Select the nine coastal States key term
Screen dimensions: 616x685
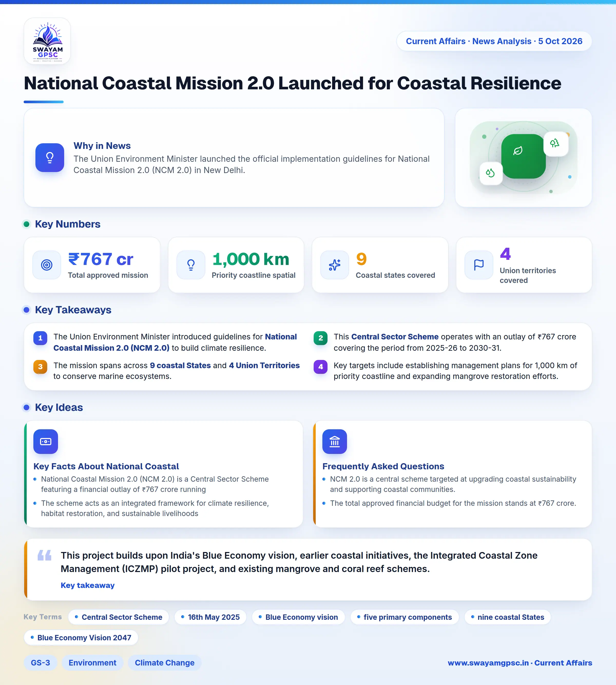click(x=508, y=617)
